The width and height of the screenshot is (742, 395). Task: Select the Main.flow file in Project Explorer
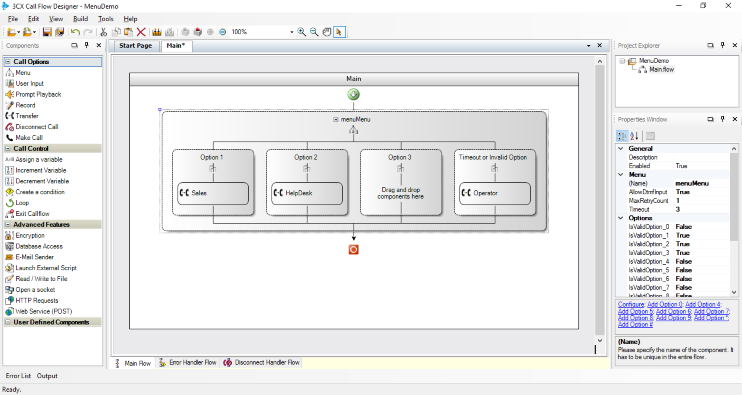pyautogui.click(x=661, y=70)
